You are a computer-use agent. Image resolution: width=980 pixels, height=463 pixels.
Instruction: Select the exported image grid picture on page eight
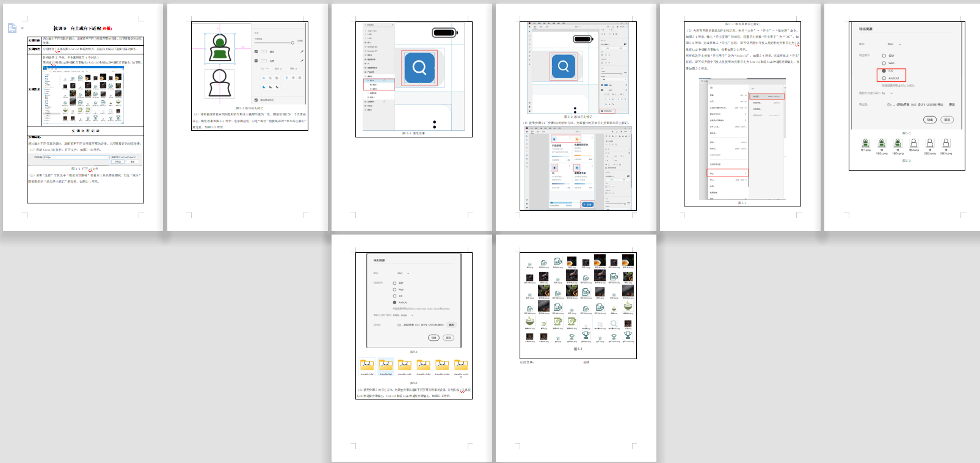[578, 299]
